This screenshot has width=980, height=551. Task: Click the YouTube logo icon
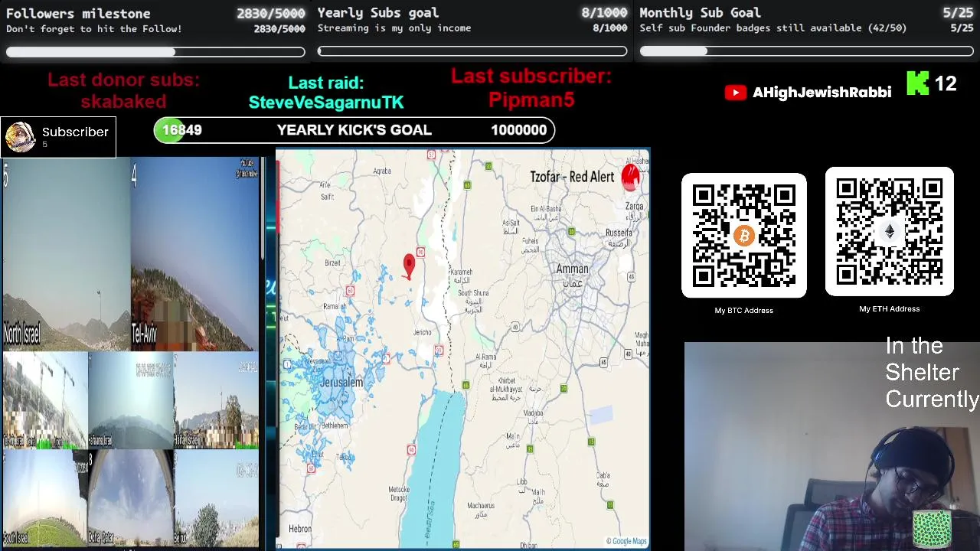pyautogui.click(x=735, y=93)
